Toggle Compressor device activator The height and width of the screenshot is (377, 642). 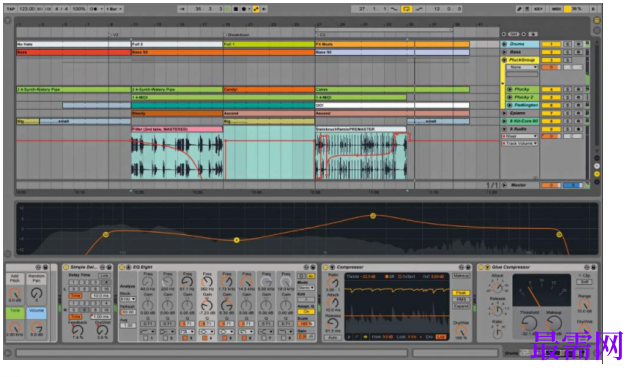(x=326, y=267)
